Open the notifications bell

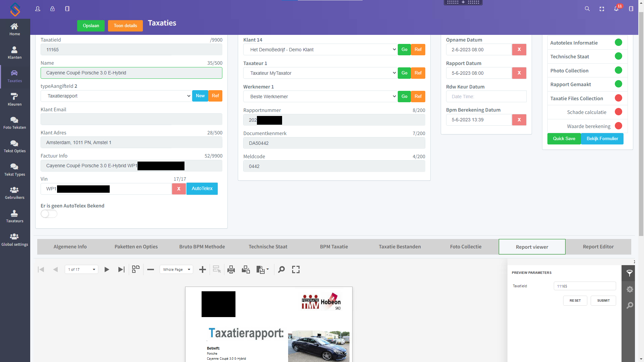[x=616, y=9]
